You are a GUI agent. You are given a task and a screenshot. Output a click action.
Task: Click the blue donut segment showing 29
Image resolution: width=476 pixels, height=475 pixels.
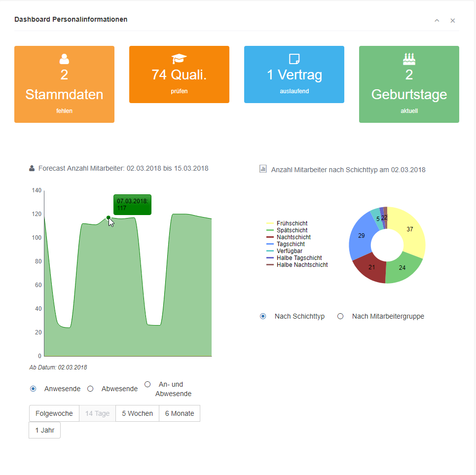pos(361,236)
